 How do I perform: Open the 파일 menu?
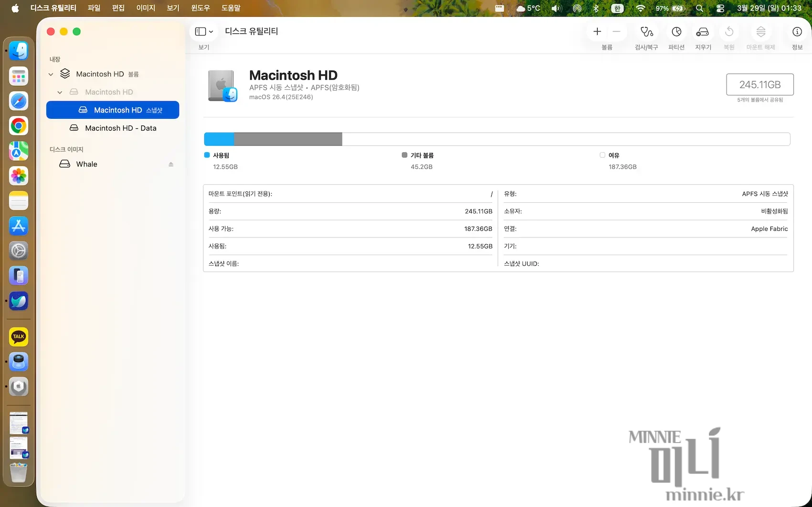tap(94, 8)
